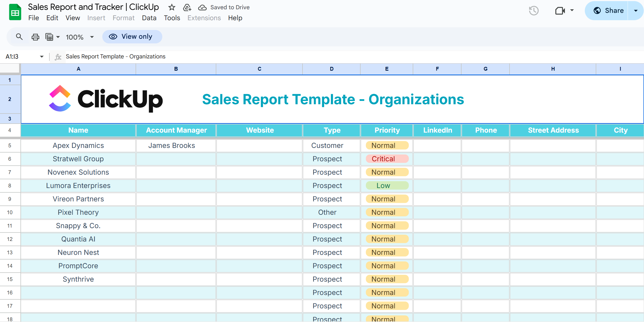Open the Tools menu
644x322 pixels.
172,18
